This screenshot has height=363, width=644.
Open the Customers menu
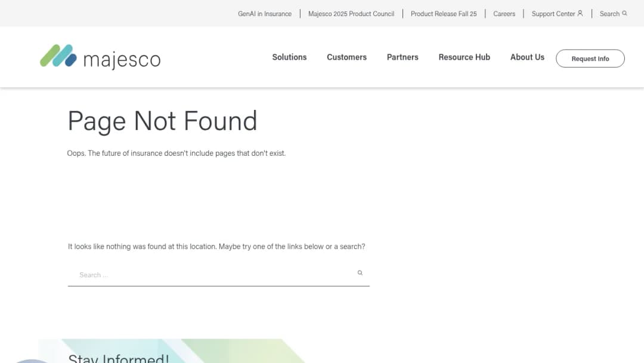346,57
